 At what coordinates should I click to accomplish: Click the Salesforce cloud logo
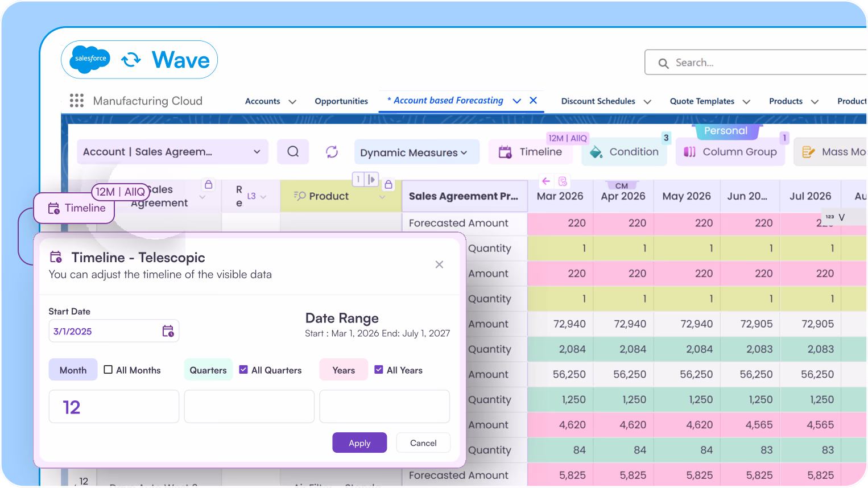point(90,59)
